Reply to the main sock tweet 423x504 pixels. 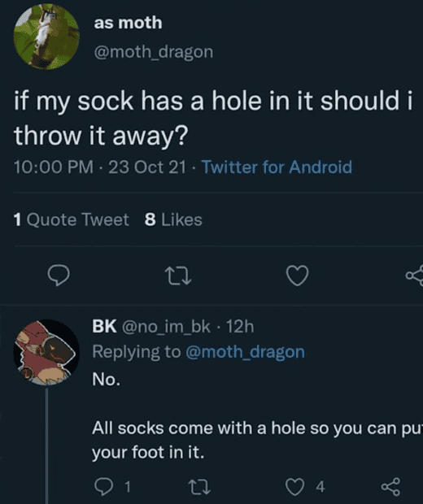pos(59,276)
